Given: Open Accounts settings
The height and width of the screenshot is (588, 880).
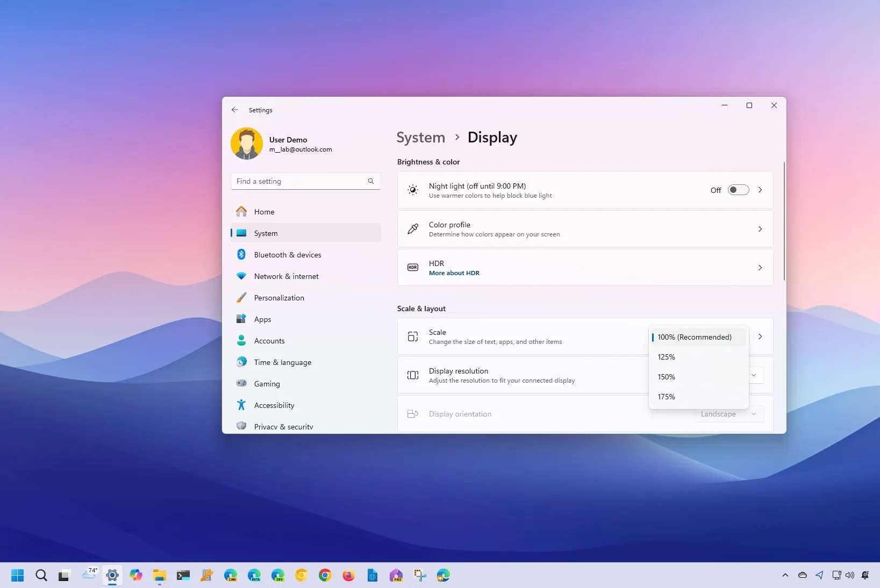Looking at the screenshot, I should [268, 341].
